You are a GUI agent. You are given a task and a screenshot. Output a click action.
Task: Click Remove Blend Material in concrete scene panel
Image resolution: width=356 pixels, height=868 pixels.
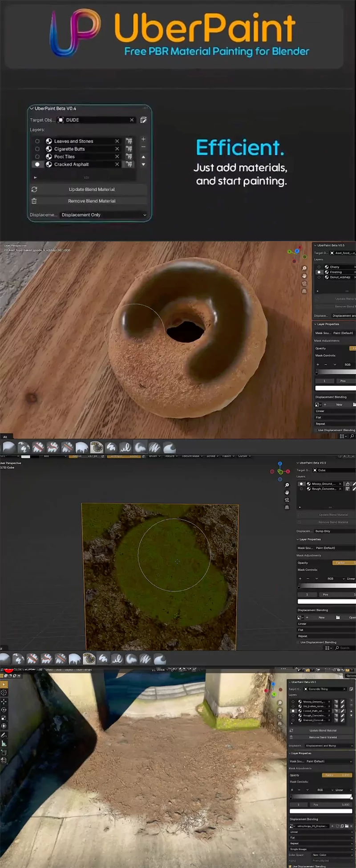point(323,737)
